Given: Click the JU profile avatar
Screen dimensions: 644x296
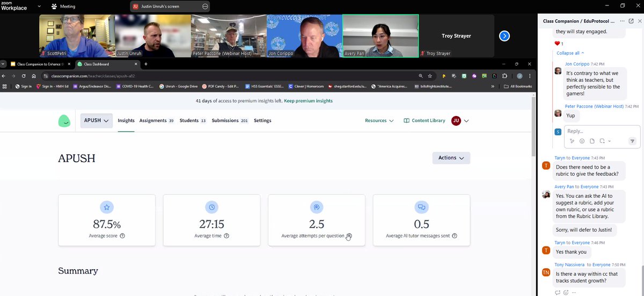Looking at the screenshot, I should click(x=456, y=121).
